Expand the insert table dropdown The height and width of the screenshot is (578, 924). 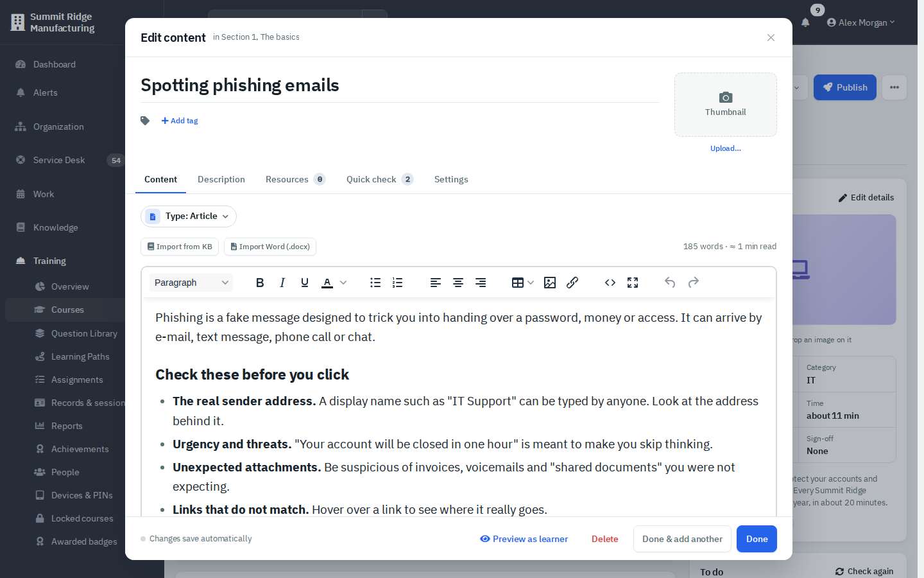[531, 283]
